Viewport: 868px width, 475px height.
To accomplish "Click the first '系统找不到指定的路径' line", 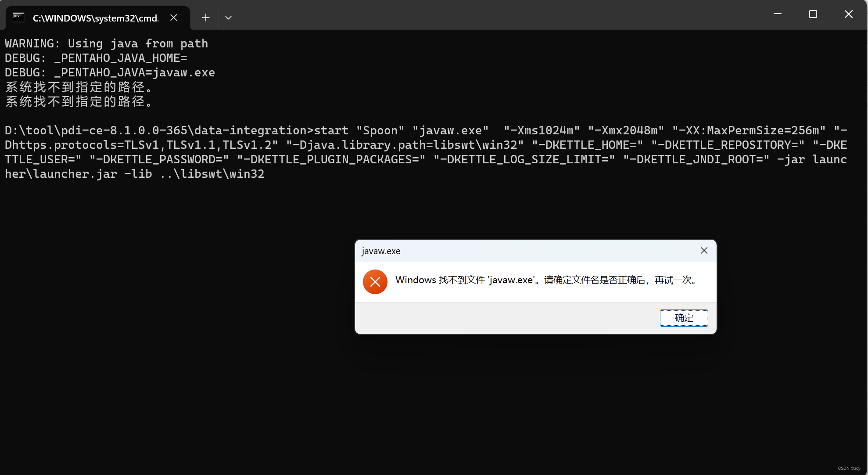I will [79, 87].
